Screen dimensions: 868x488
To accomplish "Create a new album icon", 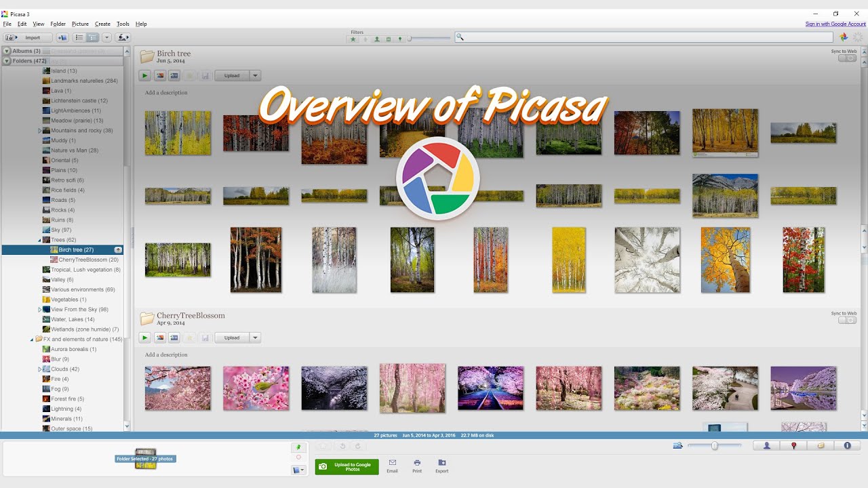I will pyautogui.click(x=62, y=37).
